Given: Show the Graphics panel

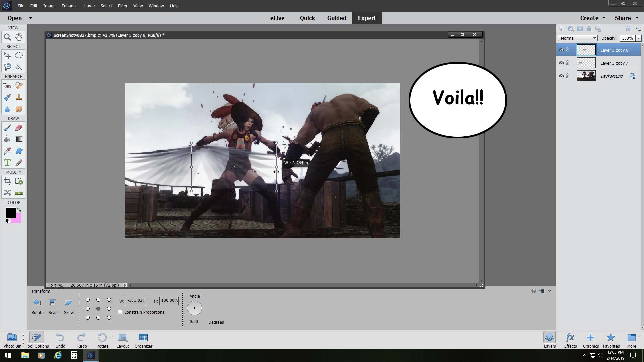Looking at the screenshot, I should (x=591, y=340).
